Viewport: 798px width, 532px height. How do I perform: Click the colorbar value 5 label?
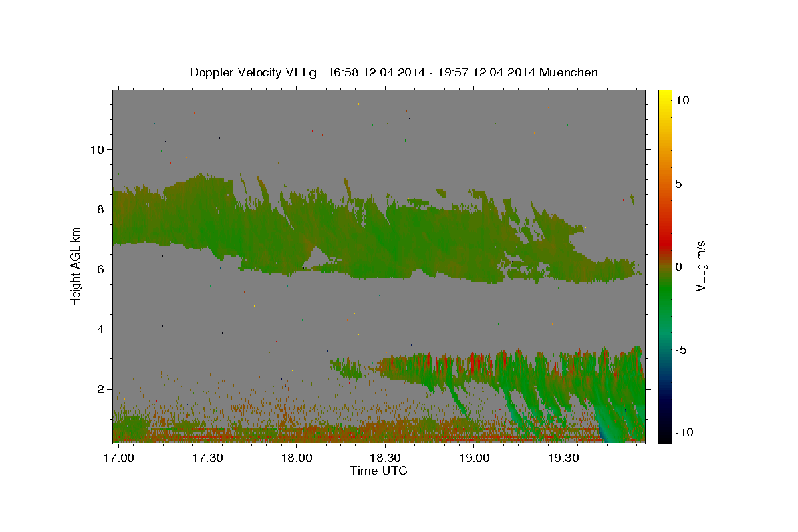(x=679, y=183)
